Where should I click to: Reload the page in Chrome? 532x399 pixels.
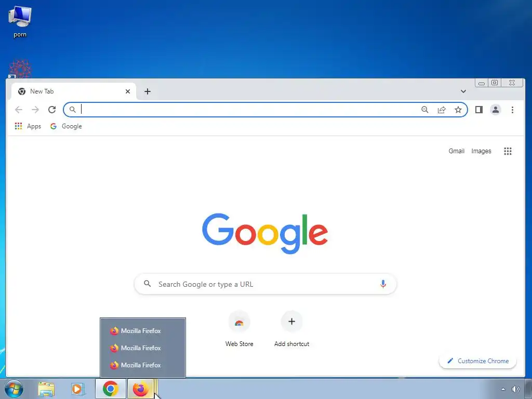(x=52, y=110)
